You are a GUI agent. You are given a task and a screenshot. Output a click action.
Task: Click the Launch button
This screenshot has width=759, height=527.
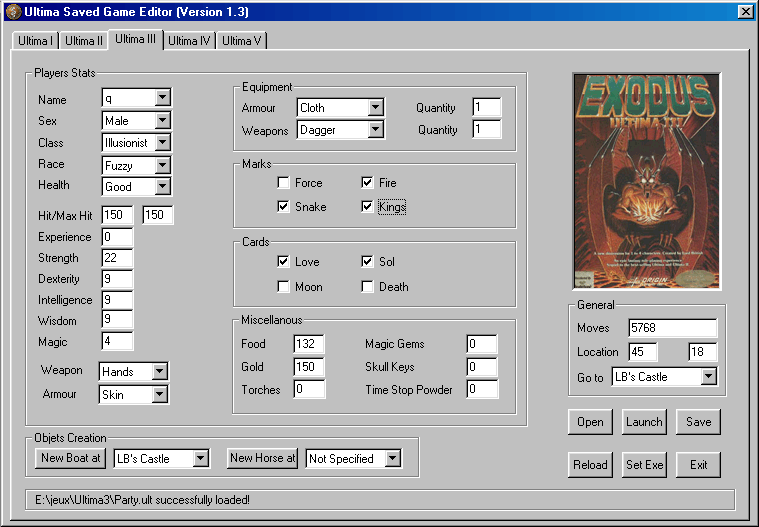[644, 422]
